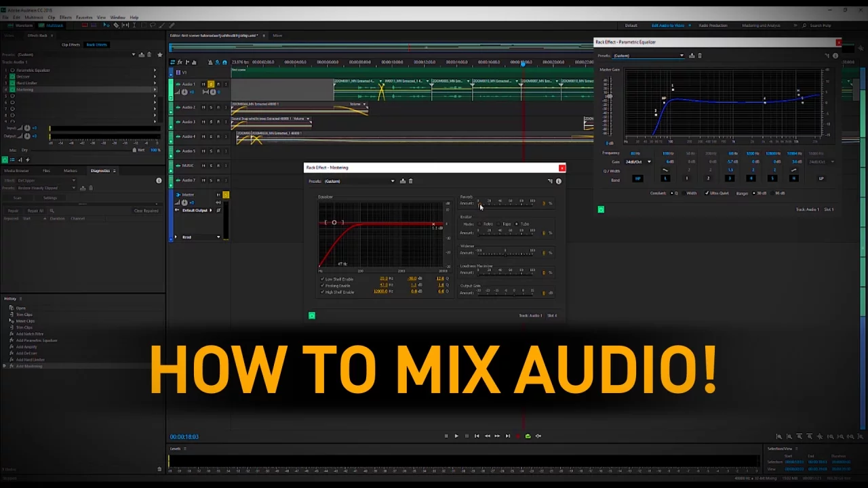Open the Multitrack menu

coord(34,18)
